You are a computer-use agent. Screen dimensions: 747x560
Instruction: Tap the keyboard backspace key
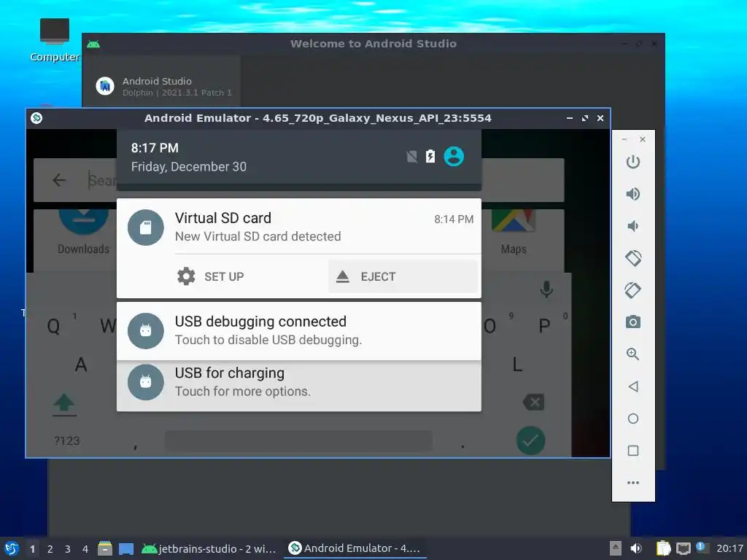533,402
